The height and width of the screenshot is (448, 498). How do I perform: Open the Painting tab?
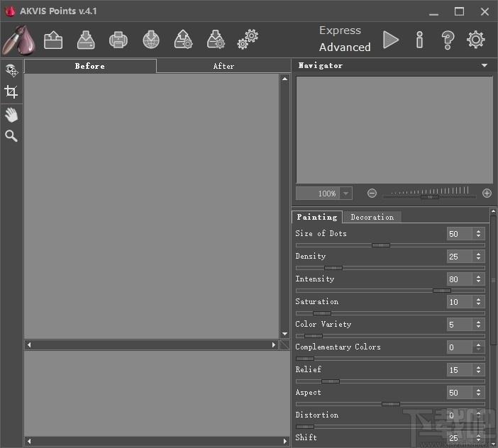317,217
